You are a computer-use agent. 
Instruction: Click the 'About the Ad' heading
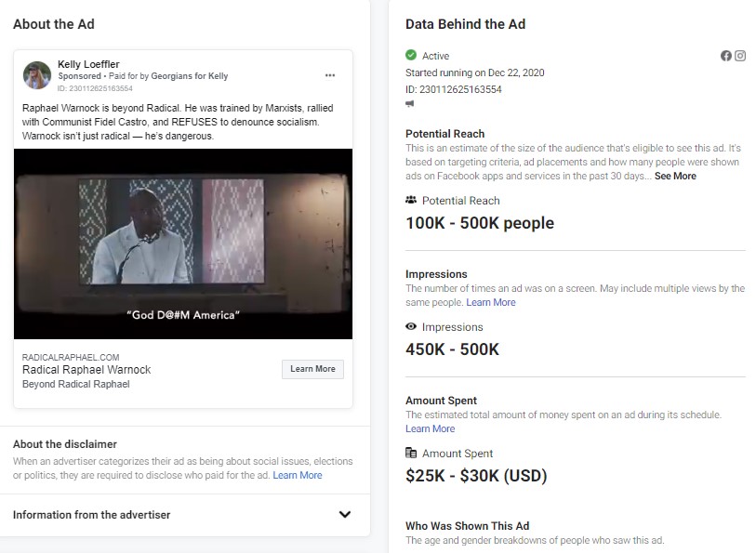pyautogui.click(x=54, y=24)
